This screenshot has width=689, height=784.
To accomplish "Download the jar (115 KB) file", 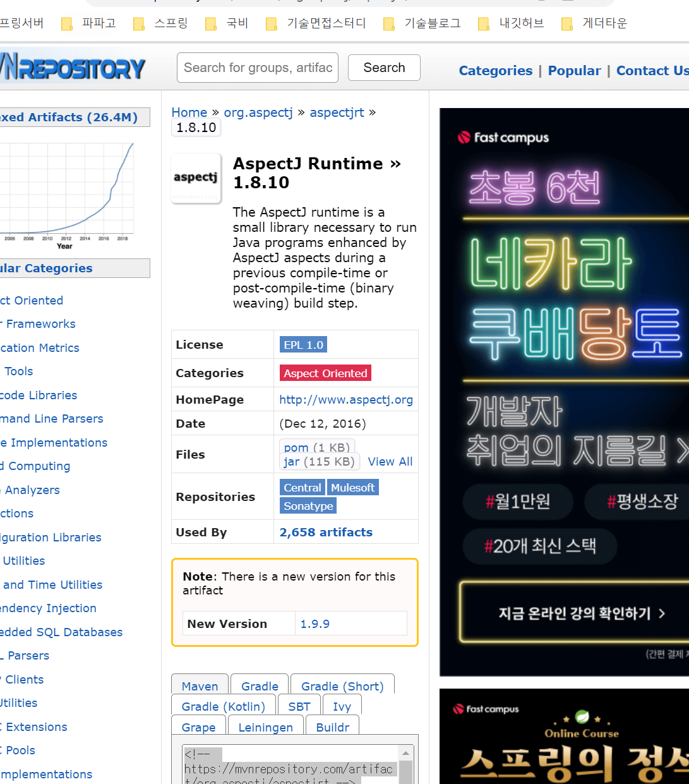I will [x=319, y=462].
